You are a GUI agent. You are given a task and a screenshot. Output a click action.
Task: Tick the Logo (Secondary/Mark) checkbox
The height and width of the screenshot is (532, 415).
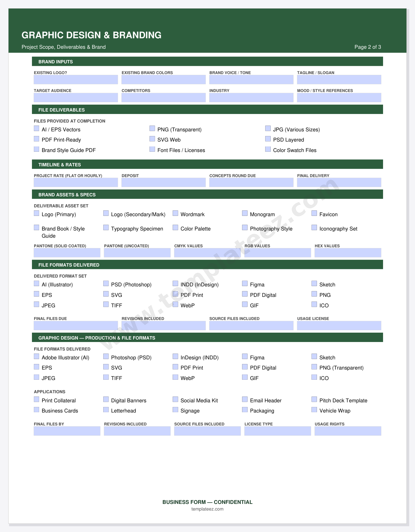click(106, 213)
